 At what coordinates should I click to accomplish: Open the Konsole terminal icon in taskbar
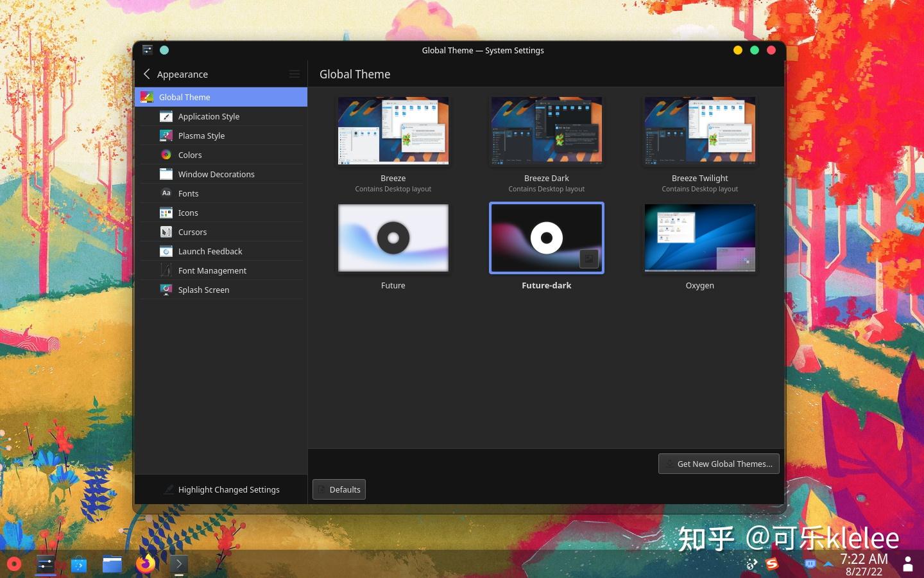pyautogui.click(x=179, y=565)
